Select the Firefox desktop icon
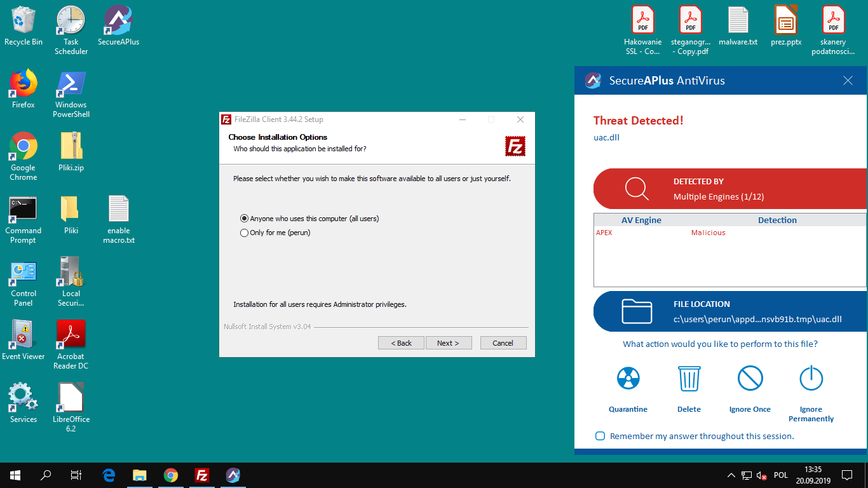Viewport: 868px width, 488px height. pos(24,89)
